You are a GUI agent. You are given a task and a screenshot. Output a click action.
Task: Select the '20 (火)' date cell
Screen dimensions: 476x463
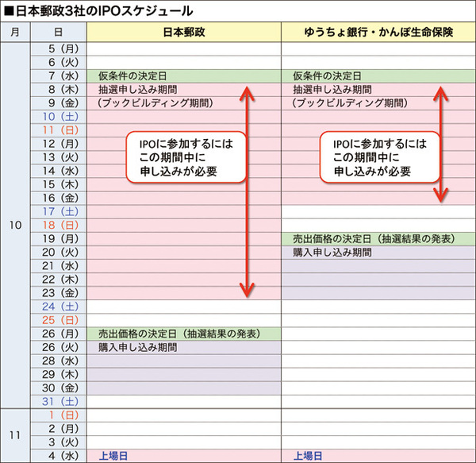click(58, 253)
